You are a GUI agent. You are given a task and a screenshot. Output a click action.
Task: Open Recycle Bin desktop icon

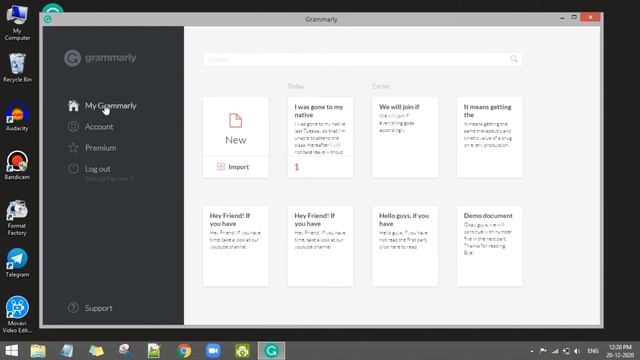[17, 68]
